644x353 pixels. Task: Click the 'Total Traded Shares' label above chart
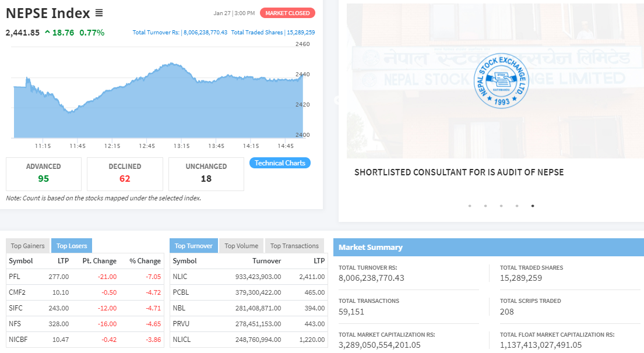click(256, 33)
